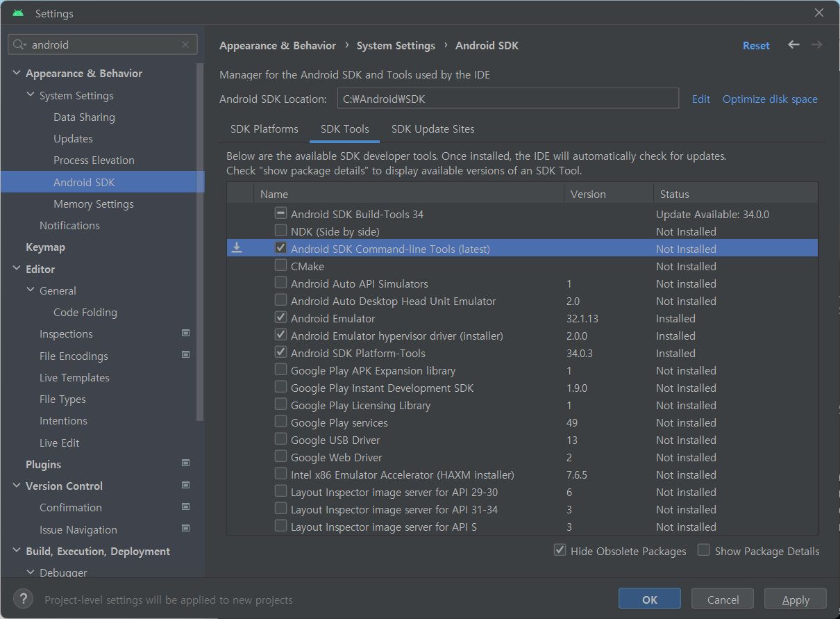Navigate back with the left arrow icon
The height and width of the screenshot is (619, 840).
pyautogui.click(x=793, y=44)
